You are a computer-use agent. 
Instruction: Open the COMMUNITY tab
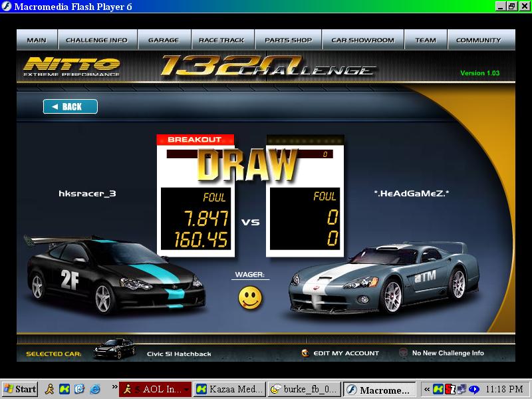481,40
